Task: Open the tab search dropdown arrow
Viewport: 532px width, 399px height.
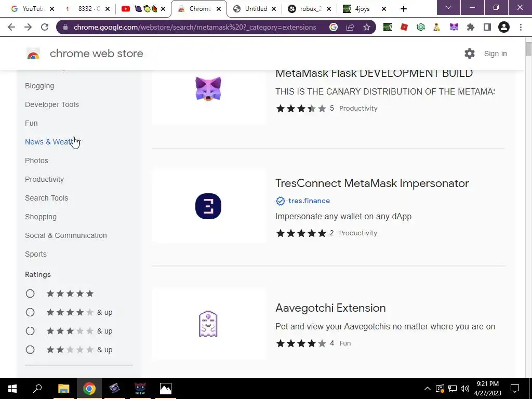Action: point(448,7)
